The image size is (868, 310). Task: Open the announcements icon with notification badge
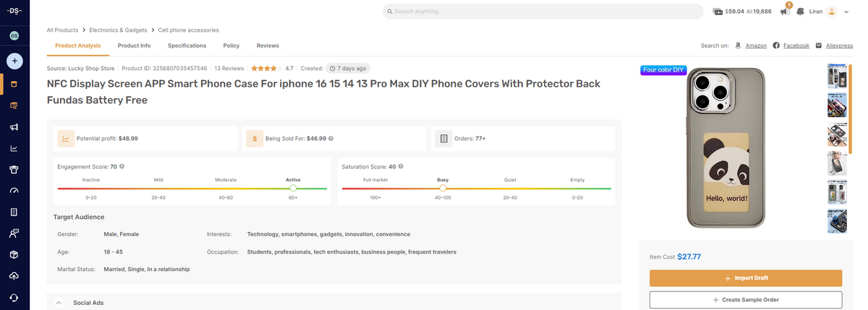coord(785,12)
